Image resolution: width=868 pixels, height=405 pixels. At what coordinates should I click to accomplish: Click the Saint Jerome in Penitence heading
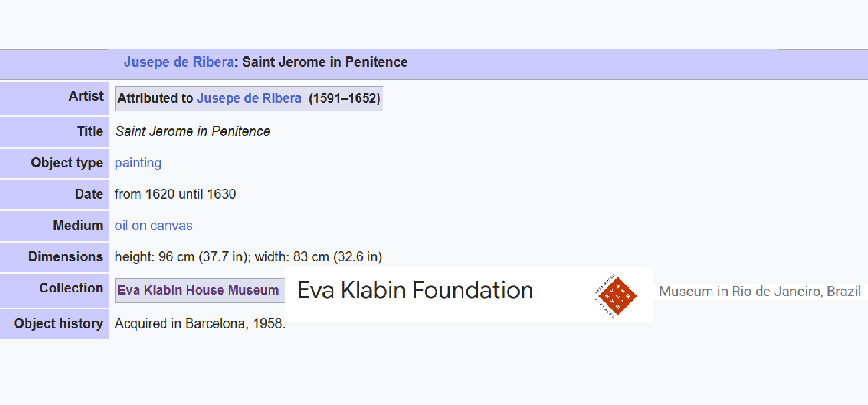325,62
